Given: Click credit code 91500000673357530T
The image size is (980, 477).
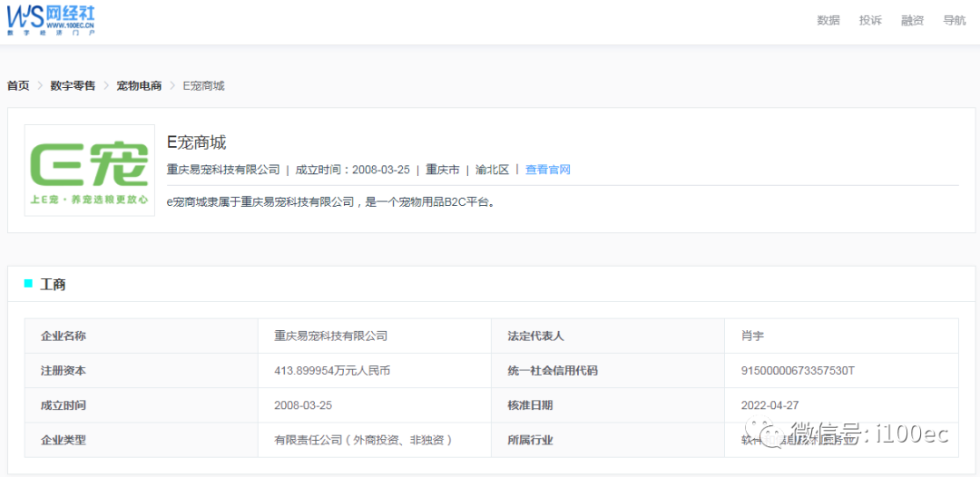Looking at the screenshot, I should tap(797, 371).
